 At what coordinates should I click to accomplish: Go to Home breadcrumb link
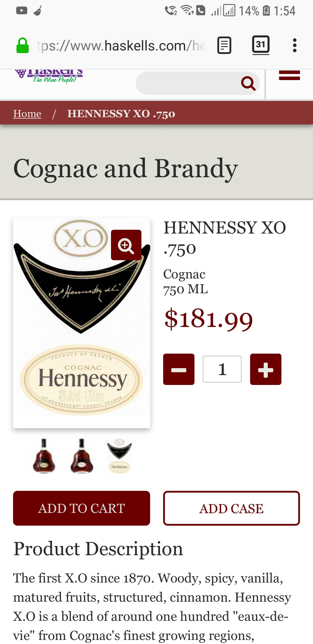[x=27, y=114]
